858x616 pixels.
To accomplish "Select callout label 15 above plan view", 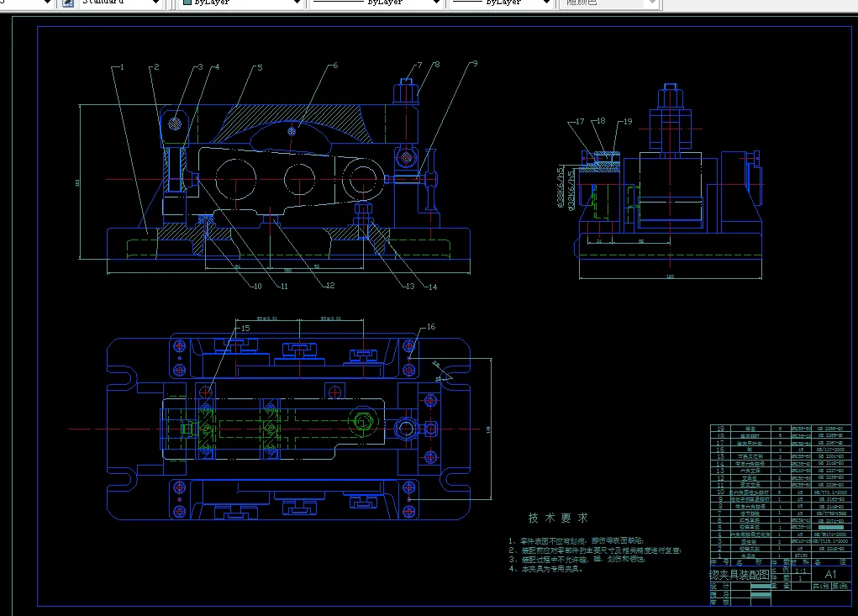I will (x=245, y=329).
